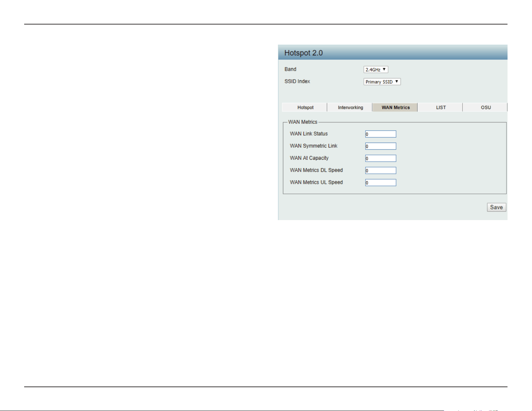532x411 pixels.
Task: Open the Interworking tab
Action: click(350, 107)
